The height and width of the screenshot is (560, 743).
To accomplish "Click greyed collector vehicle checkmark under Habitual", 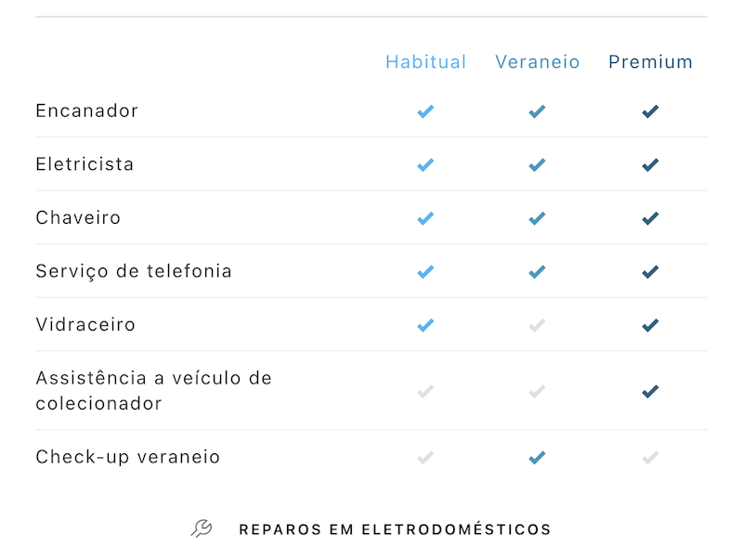I will click(x=425, y=391).
